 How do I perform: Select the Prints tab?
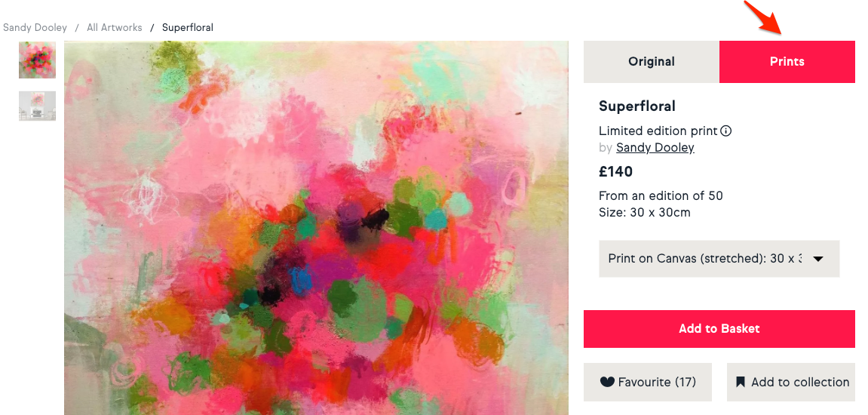point(787,62)
